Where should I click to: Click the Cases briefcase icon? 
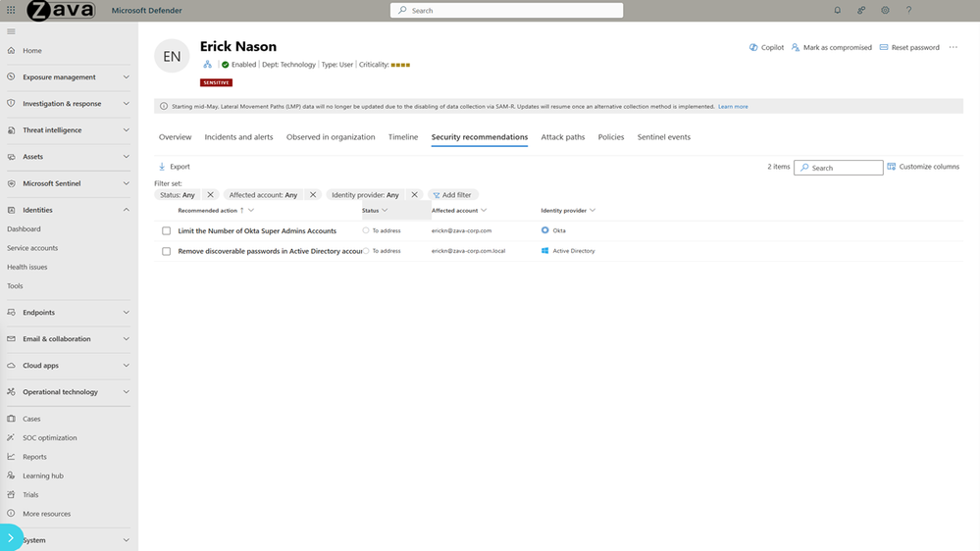[x=11, y=419]
